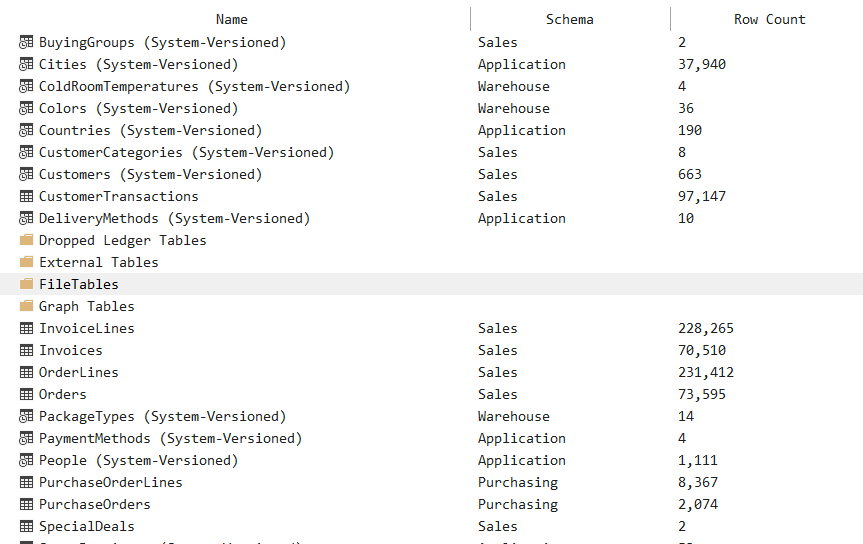Select the DeliveryMethods (System-Versioned) entry
The image size is (863, 544).
coord(174,218)
